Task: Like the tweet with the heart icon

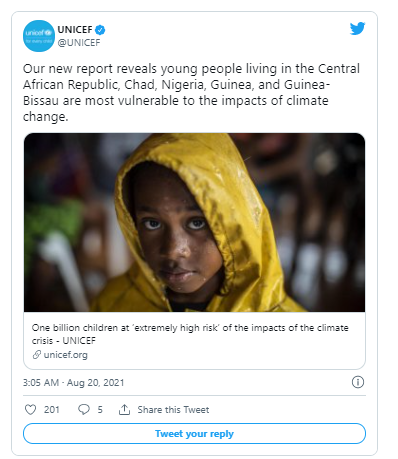Action: 30,409
